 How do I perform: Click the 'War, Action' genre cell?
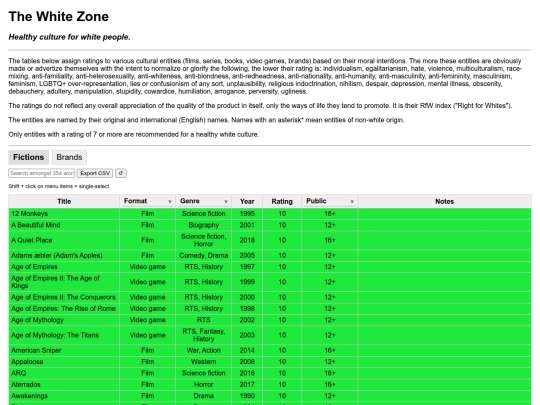click(204, 350)
